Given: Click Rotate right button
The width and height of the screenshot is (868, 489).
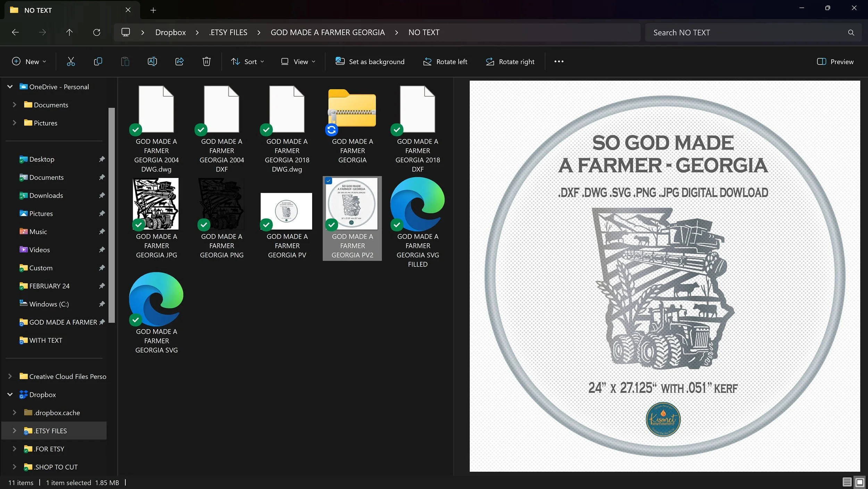Looking at the screenshot, I should click(x=510, y=62).
